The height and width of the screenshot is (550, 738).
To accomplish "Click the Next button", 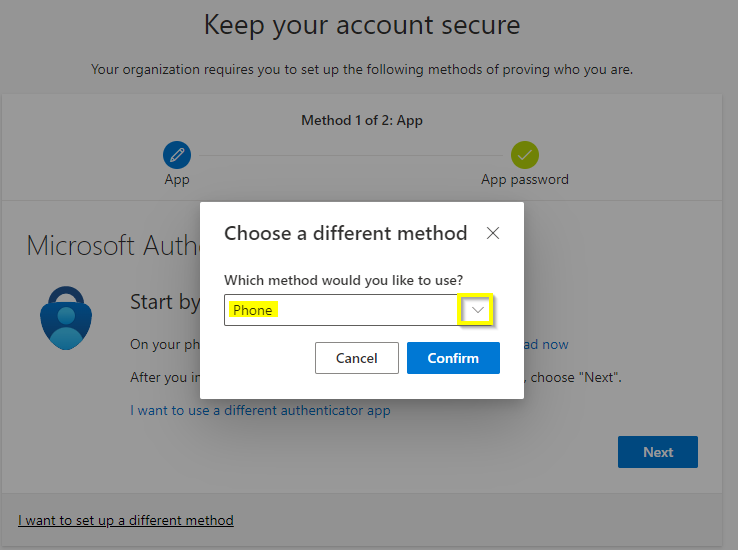I will (657, 452).
